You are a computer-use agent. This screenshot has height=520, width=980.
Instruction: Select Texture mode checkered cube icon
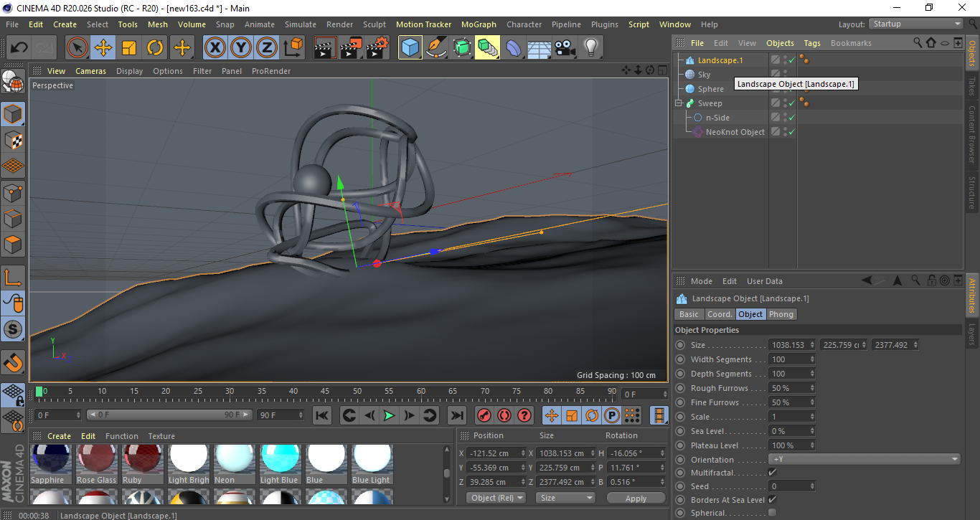(13, 140)
